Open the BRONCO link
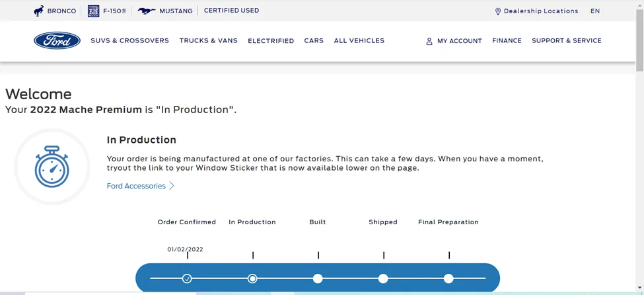Image resolution: width=644 pixels, height=295 pixels. coord(61,11)
